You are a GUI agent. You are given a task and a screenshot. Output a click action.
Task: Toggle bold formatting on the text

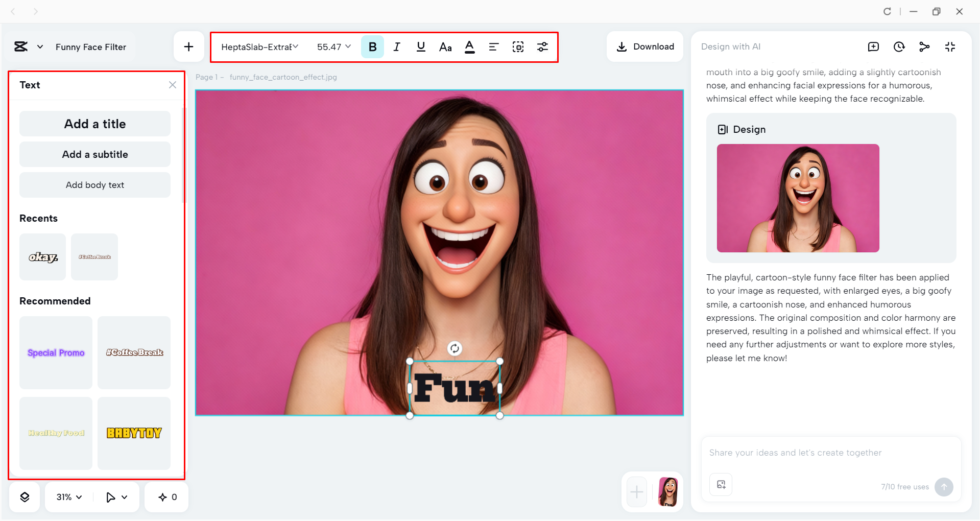373,46
